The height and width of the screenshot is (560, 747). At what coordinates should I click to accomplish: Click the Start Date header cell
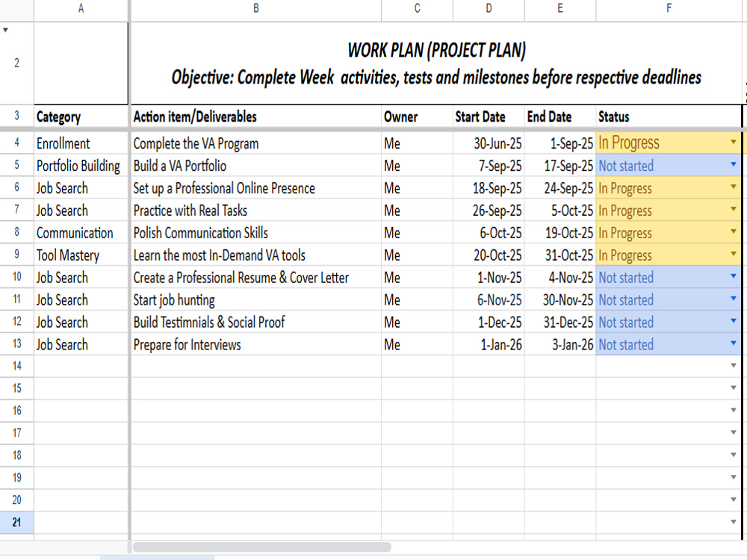pyautogui.click(x=489, y=116)
